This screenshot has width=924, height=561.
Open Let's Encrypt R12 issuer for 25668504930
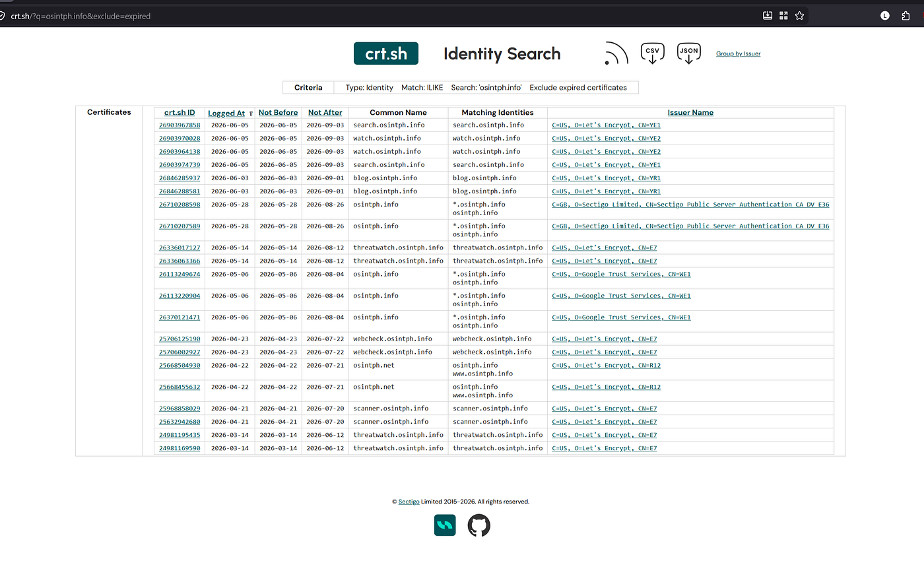click(x=607, y=366)
